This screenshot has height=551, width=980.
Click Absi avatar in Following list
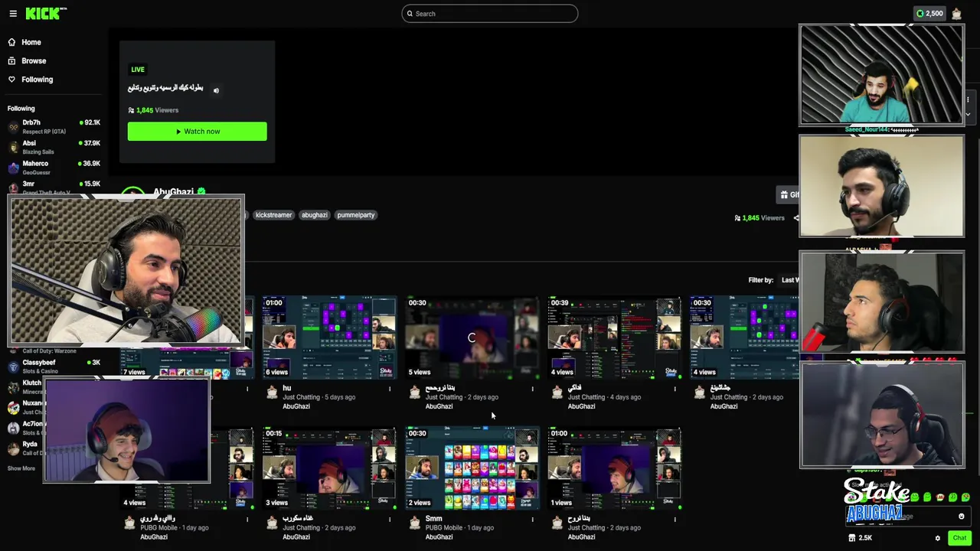13,147
